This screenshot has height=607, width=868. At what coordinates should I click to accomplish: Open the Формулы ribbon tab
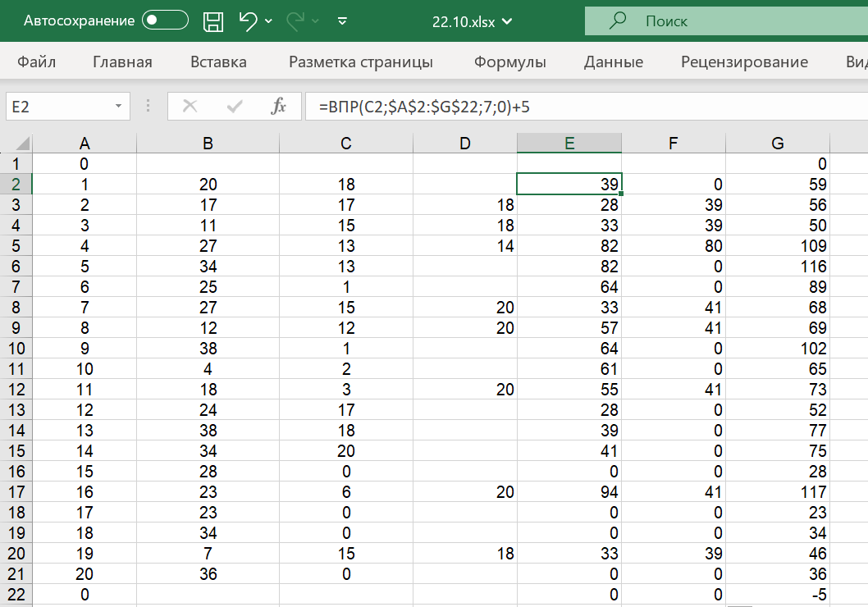pos(510,62)
